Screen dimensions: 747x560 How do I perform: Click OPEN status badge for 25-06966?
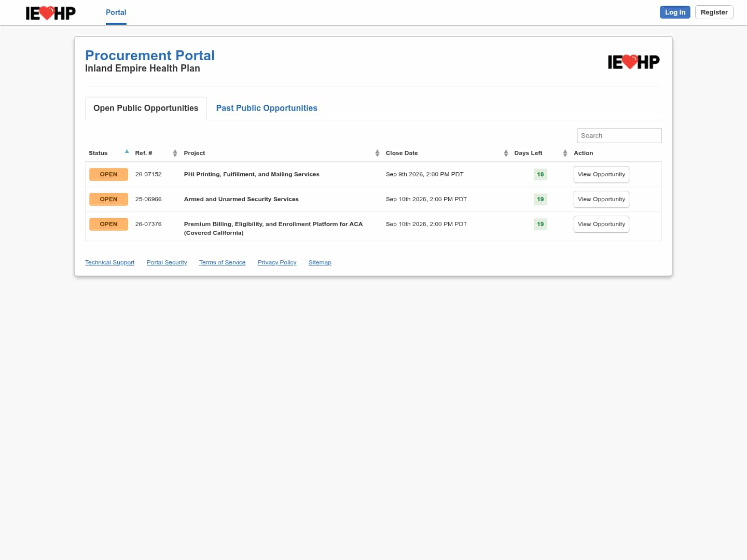[x=108, y=199]
